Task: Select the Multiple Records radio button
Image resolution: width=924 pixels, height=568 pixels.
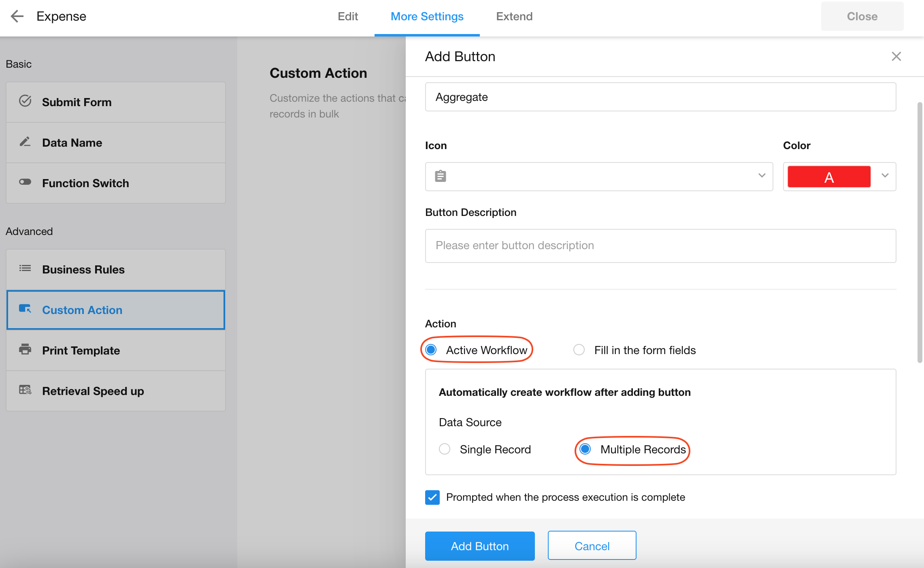Action: pyautogui.click(x=585, y=449)
